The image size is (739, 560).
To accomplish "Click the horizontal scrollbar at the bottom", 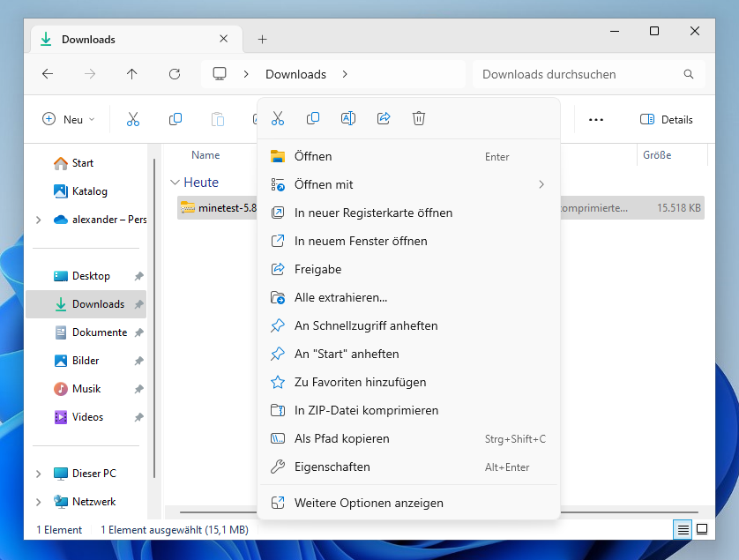I will point(438,511).
